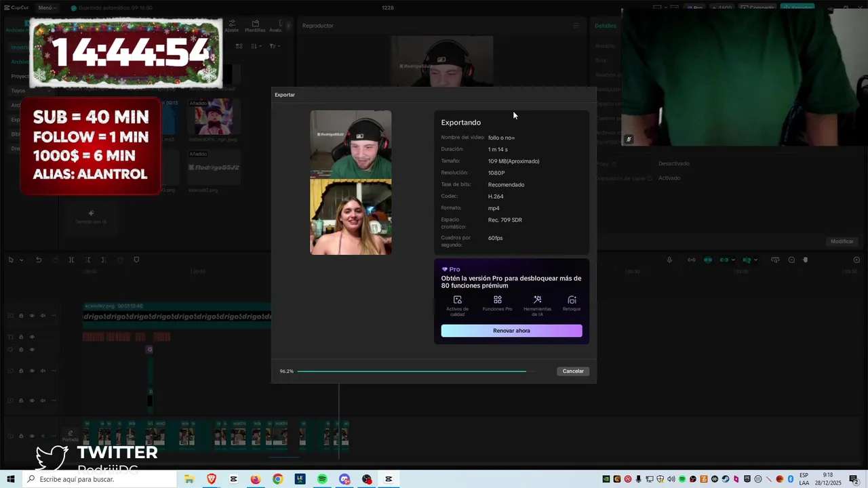Open the linkage dropdown arrow
868x488 pixels.
click(x=756, y=260)
